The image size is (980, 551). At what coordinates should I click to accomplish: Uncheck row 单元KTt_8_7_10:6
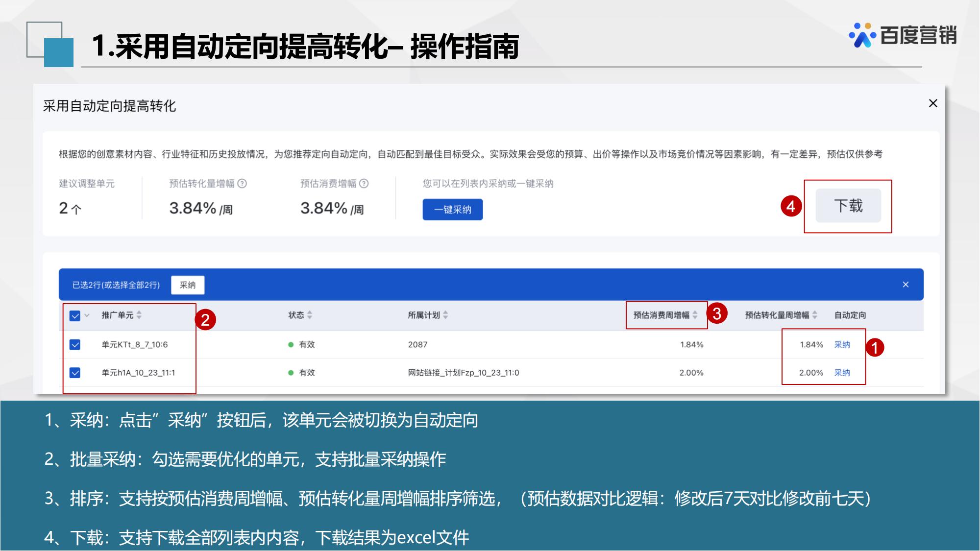[75, 345]
